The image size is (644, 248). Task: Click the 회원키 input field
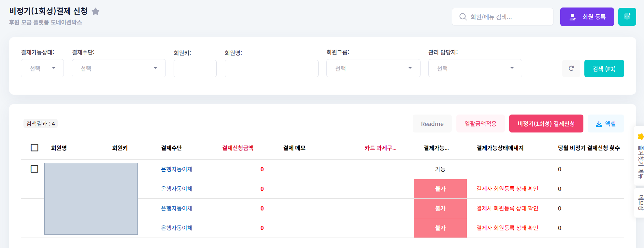pyautogui.click(x=195, y=69)
